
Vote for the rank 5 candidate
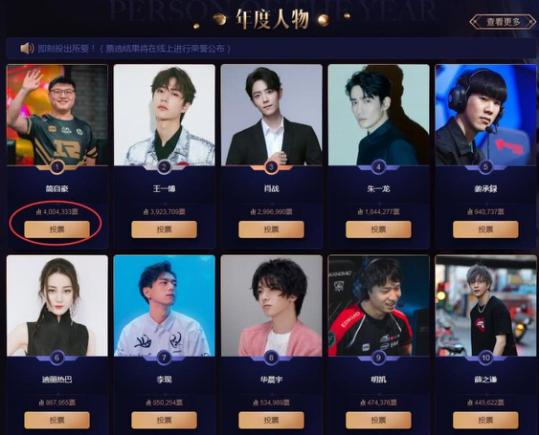486,229
